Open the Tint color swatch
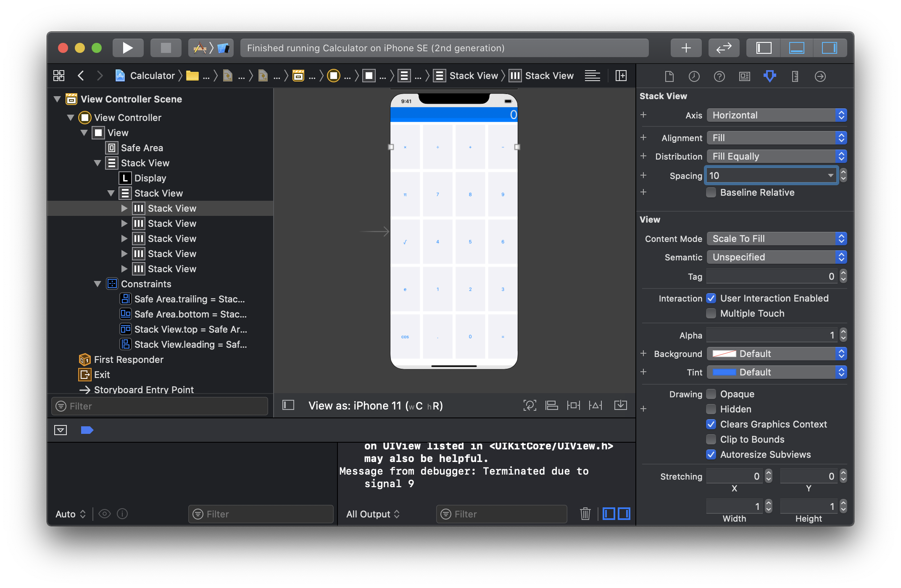901x588 pixels. tap(724, 372)
